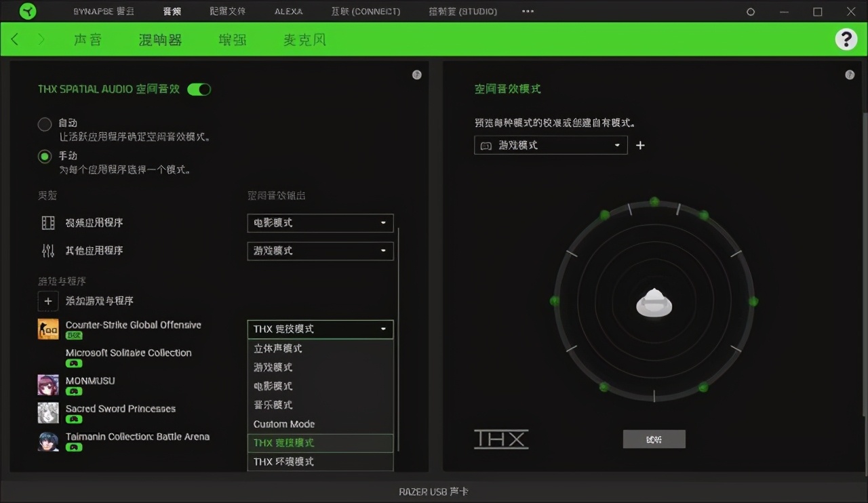Screen dimensions: 868x503
Task: Click the Sacred Sword Princesses game icon
Action: click(48, 413)
